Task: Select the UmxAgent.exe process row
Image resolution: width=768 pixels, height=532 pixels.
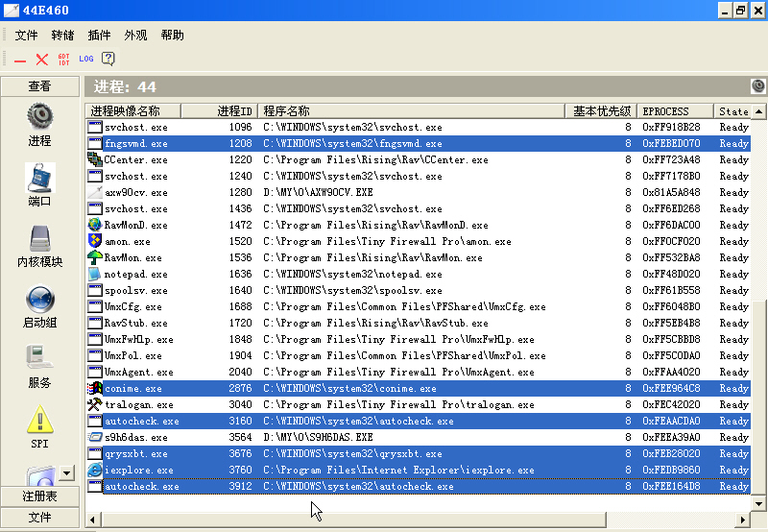Action: tap(419, 372)
